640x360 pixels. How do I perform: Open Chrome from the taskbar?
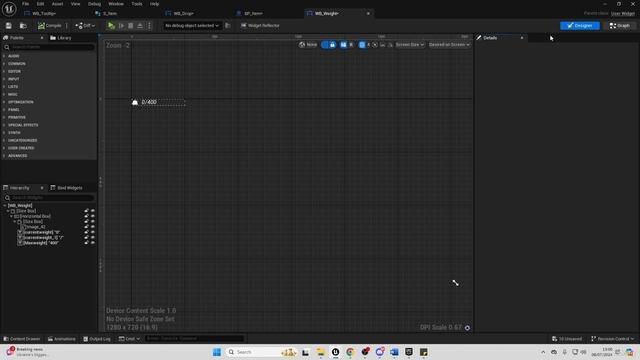(x=350, y=352)
